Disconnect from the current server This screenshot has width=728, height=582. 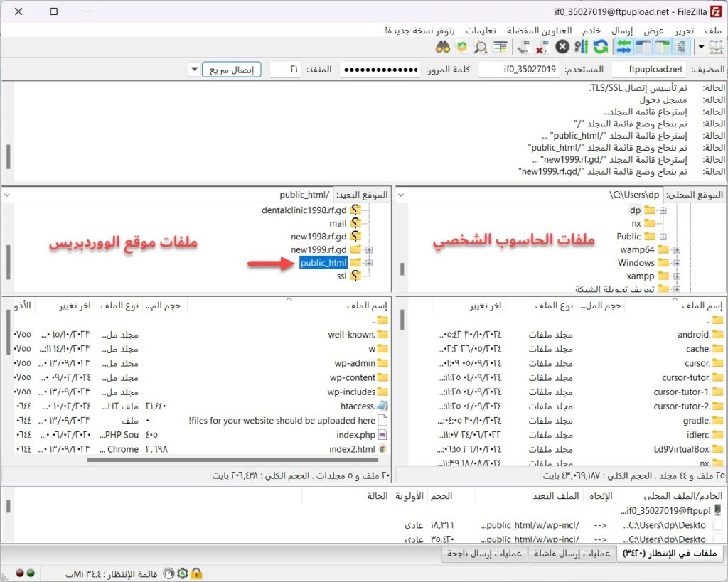pos(542,46)
